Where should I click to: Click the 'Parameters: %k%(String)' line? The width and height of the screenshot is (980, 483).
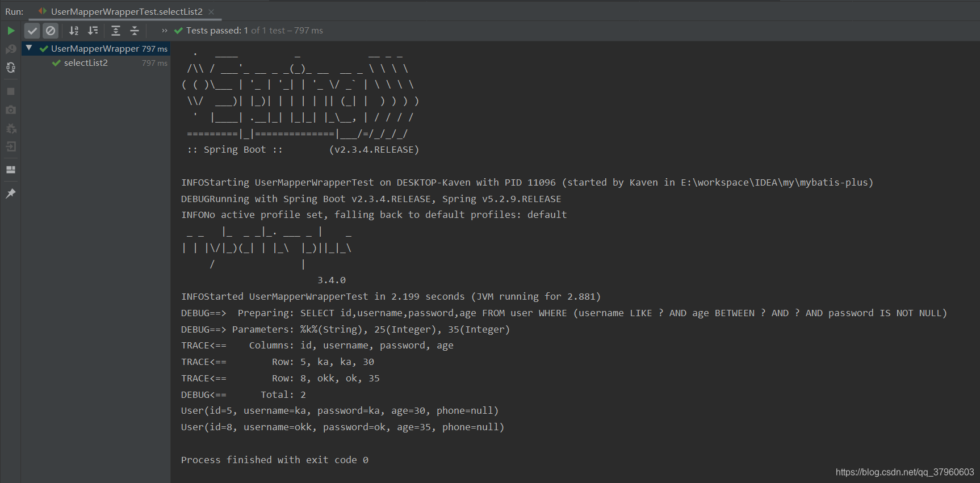[346, 330]
